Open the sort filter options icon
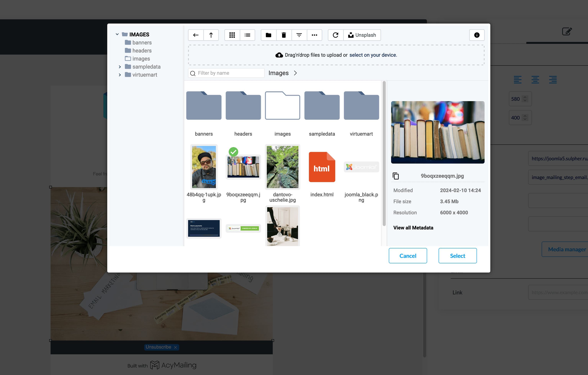588x375 pixels. point(299,35)
